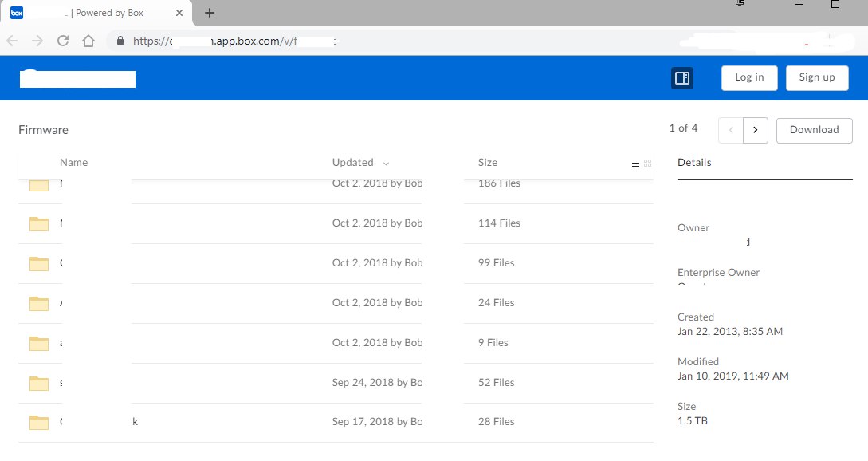
Task: Download the Firmware folder
Action: (815, 130)
